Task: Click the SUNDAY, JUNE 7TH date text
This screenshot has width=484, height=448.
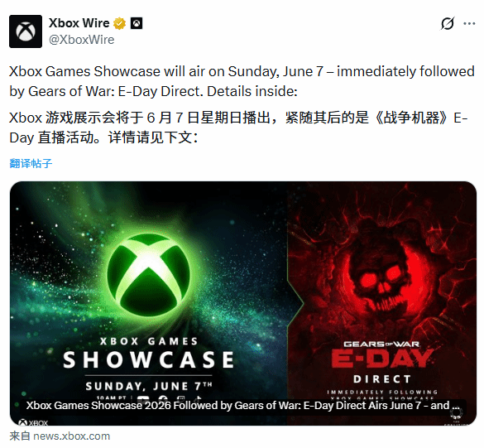Action: point(149,386)
